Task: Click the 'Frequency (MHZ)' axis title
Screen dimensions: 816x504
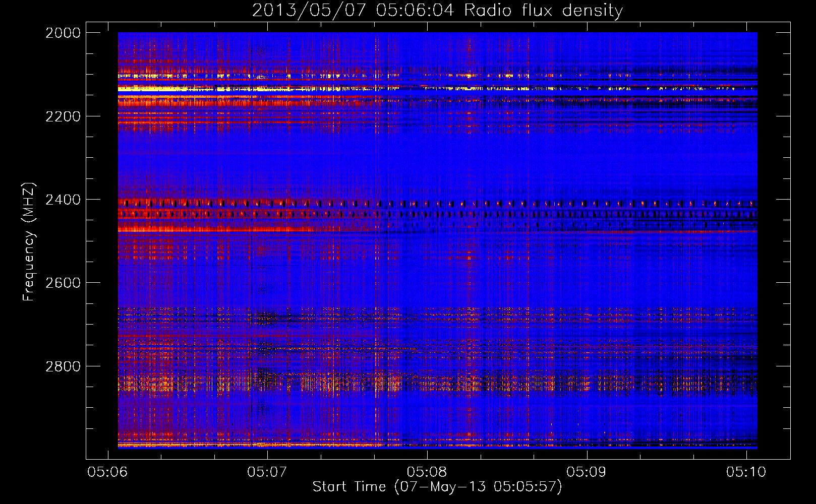Action: tap(29, 241)
